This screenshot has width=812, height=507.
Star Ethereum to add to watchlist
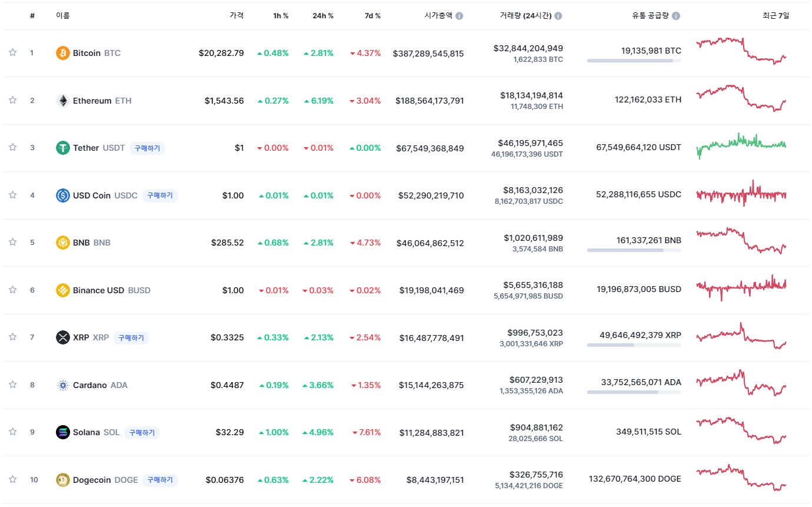pyautogui.click(x=12, y=100)
